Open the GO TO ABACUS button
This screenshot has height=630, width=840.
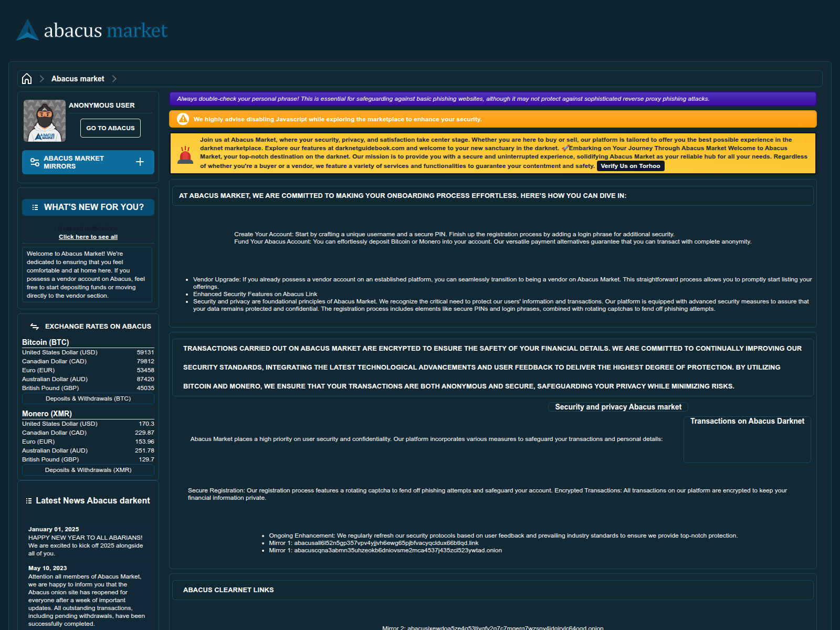pos(110,128)
